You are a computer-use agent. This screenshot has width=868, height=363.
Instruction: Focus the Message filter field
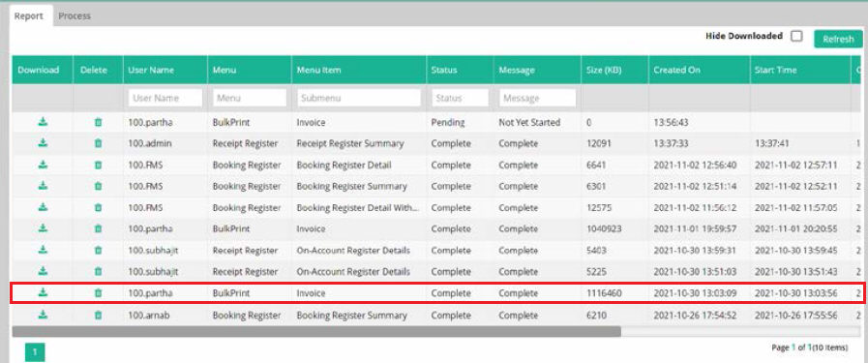point(537,98)
